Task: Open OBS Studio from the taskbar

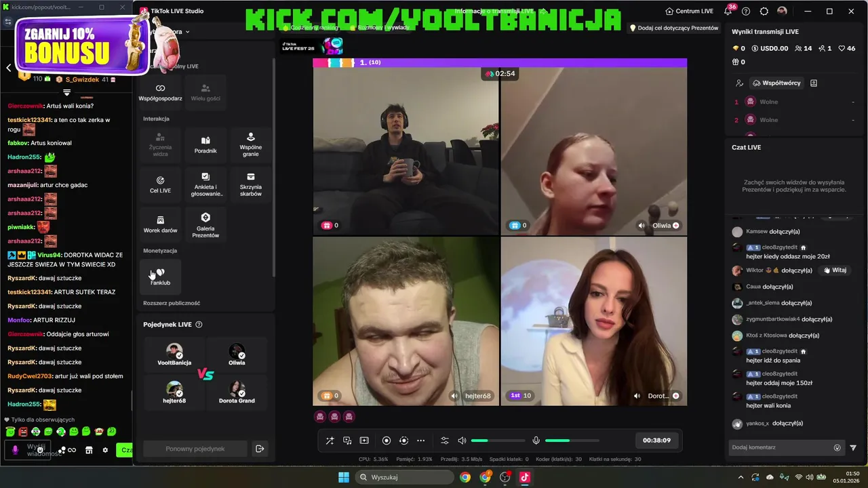Action: (505, 477)
